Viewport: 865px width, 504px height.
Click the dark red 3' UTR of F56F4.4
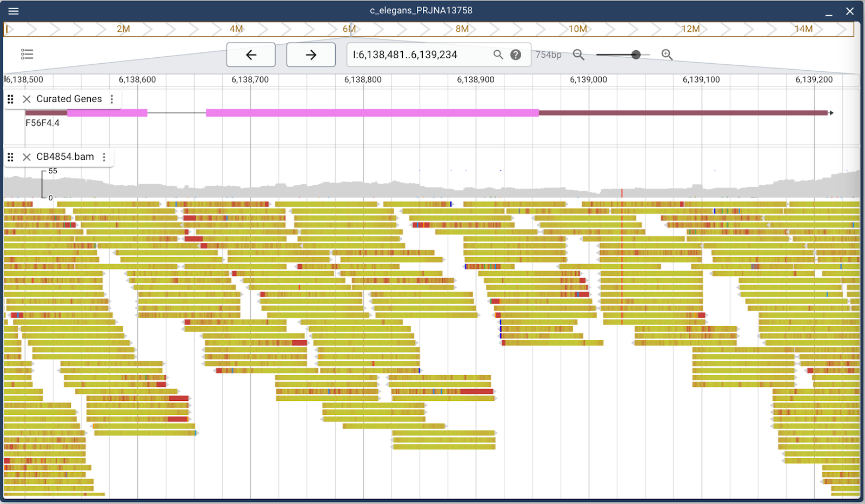pos(683,113)
